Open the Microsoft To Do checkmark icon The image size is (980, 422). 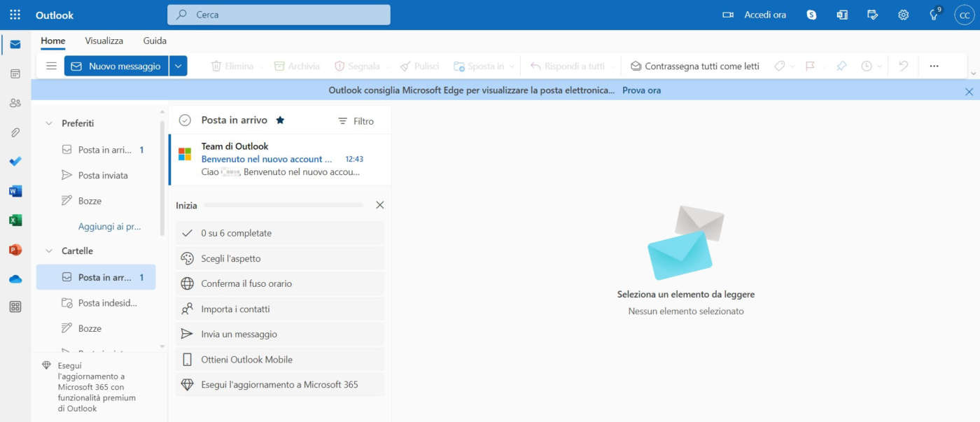tap(15, 161)
